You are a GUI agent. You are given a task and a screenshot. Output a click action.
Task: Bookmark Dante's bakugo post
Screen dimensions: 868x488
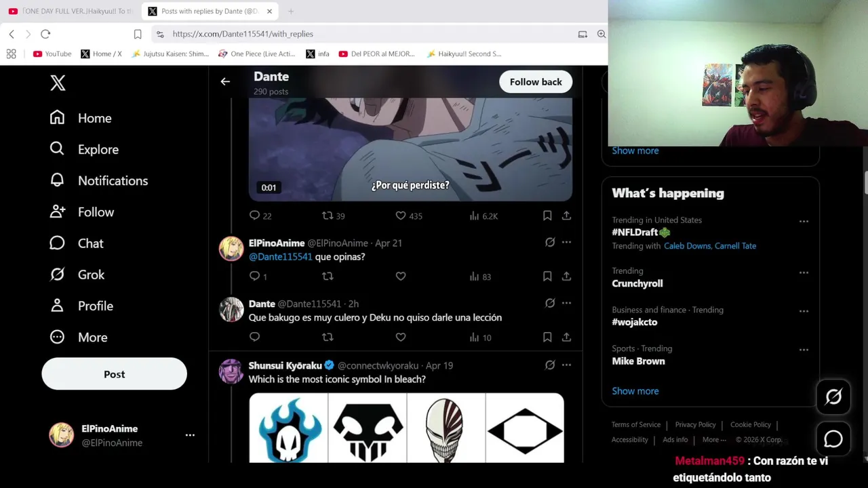[547, 337]
